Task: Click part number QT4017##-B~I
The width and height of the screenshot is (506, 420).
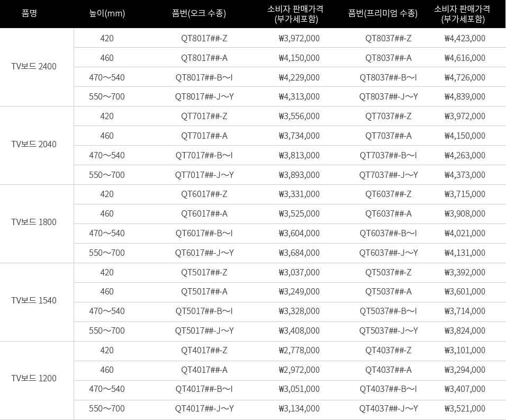Action: click(204, 389)
